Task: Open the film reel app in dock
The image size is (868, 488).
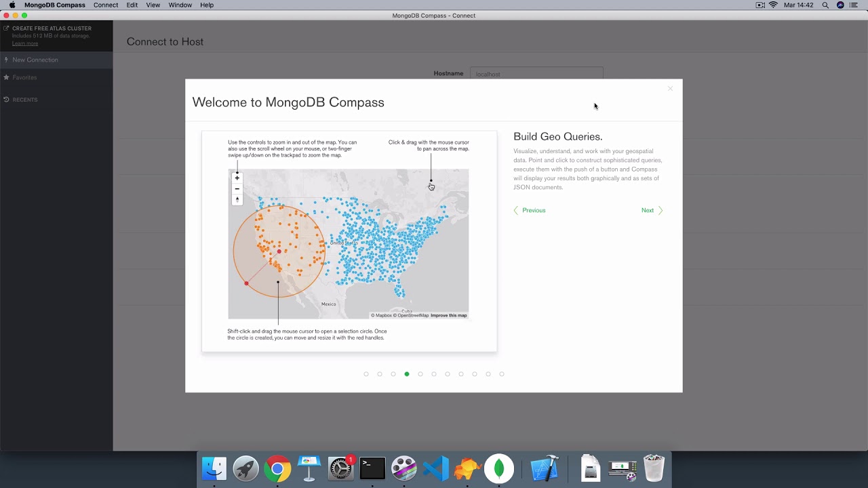Action: (x=404, y=468)
